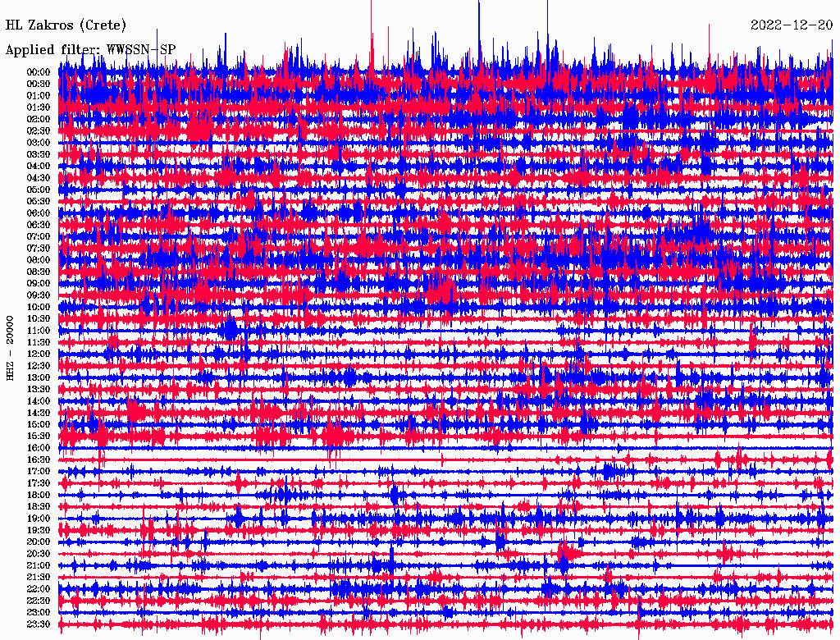Click the '20:00' time label
This screenshot has height=640, width=840.
pyautogui.click(x=39, y=542)
